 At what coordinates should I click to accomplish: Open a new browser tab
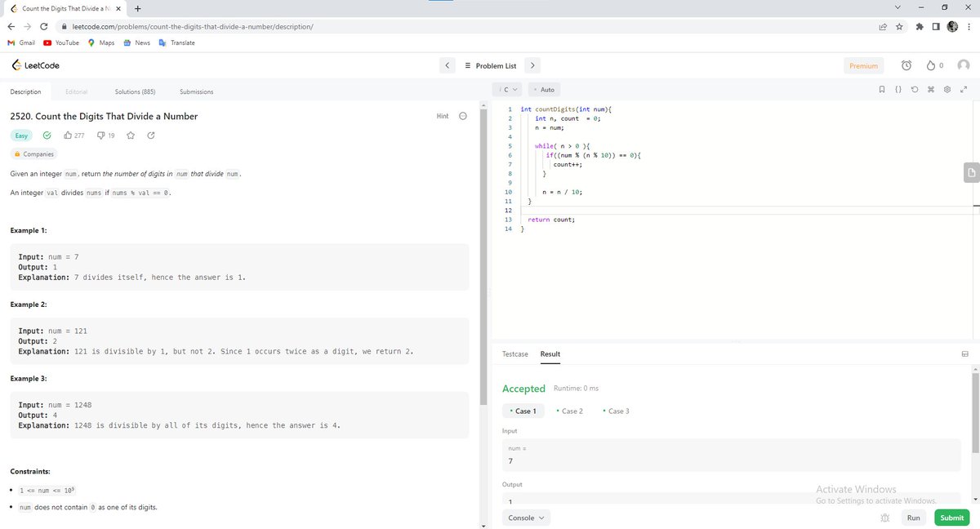(137, 9)
